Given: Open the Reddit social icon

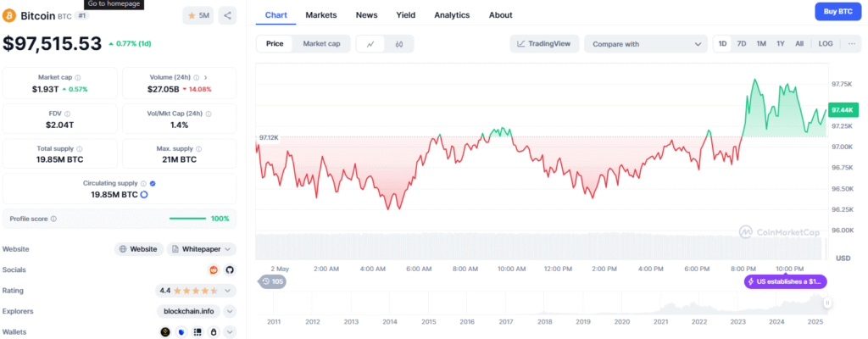Looking at the screenshot, I should coord(213,270).
